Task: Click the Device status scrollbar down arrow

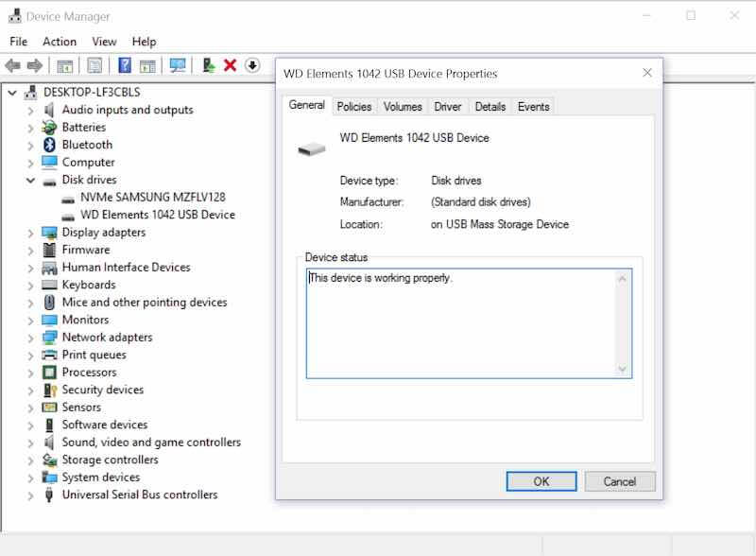Action: tap(622, 369)
